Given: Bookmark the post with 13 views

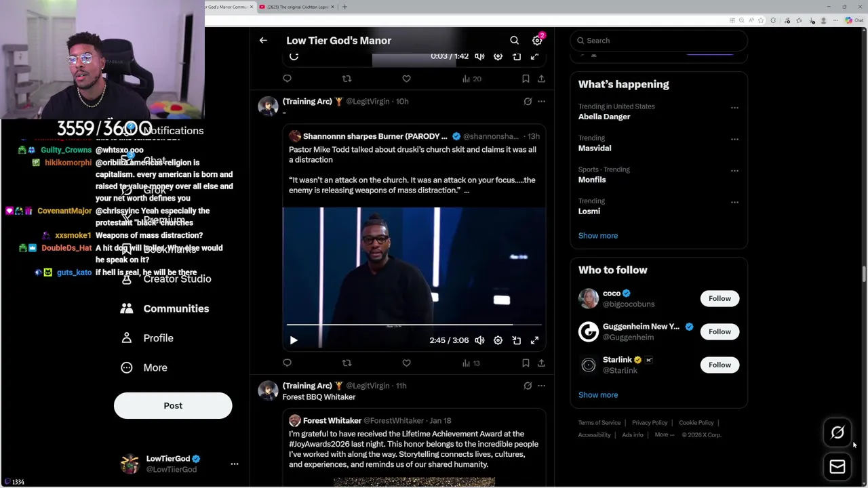Looking at the screenshot, I should click(x=526, y=363).
